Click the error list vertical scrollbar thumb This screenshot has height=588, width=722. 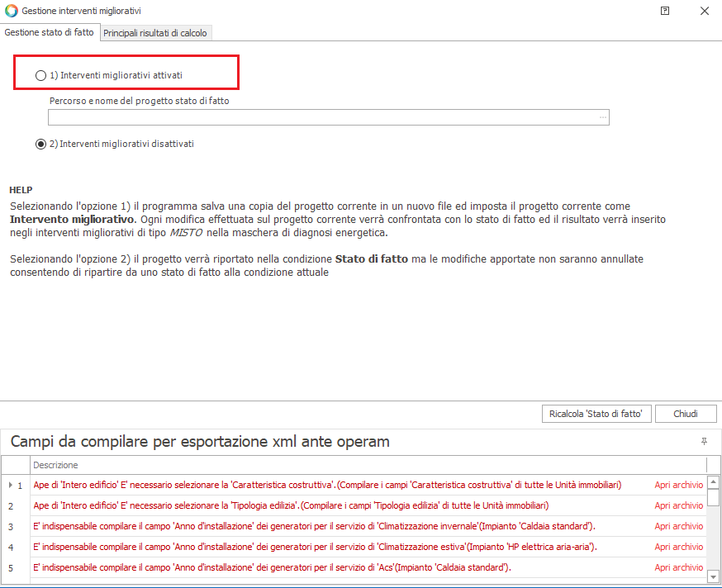[713, 497]
